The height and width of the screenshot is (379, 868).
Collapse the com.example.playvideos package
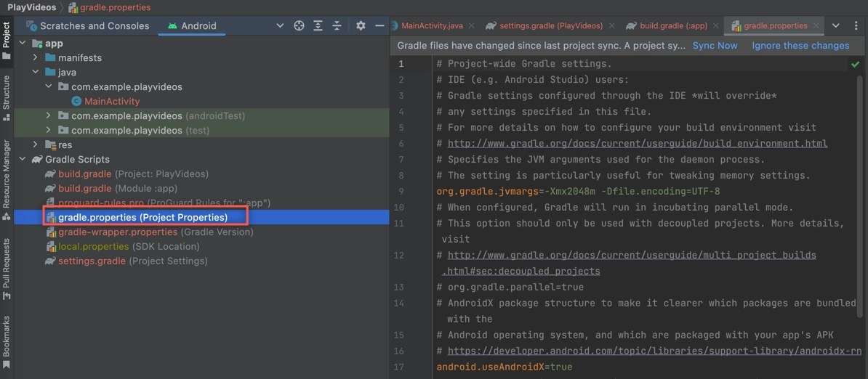[x=48, y=86]
